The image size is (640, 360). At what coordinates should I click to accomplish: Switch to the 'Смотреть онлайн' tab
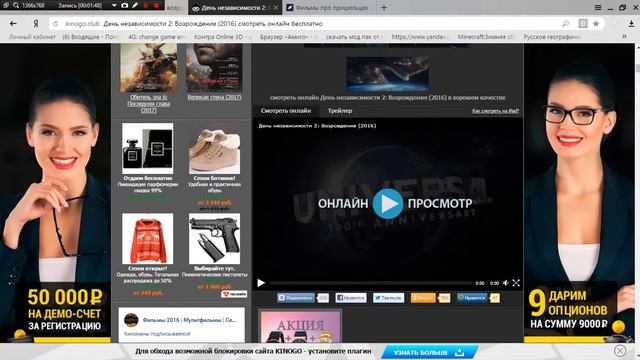point(286,111)
